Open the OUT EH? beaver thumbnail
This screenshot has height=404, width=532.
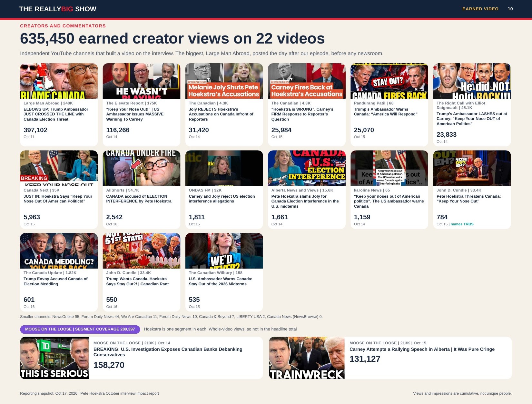472,168
